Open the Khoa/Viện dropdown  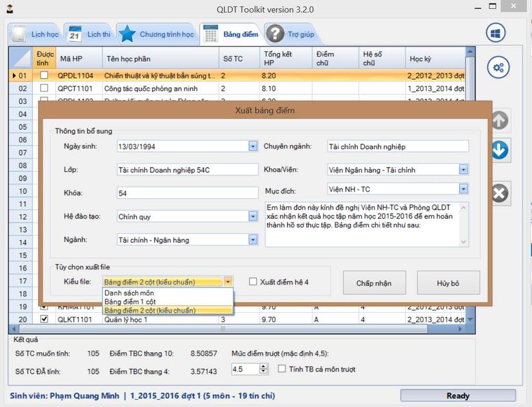click(463, 170)
